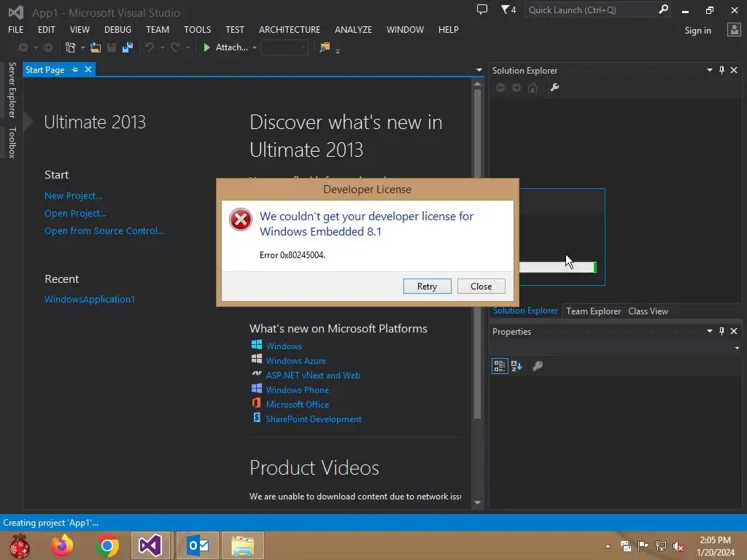Toggle auto-hide pin on Properties panel

point(721,331)
